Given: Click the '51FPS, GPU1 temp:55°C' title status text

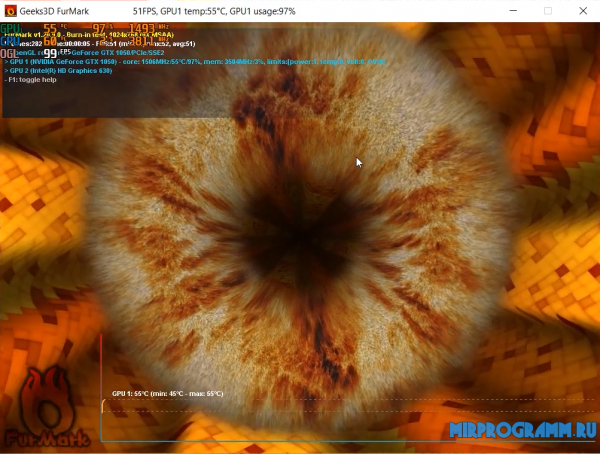Looking at the screenshot, I should point(214,11).
